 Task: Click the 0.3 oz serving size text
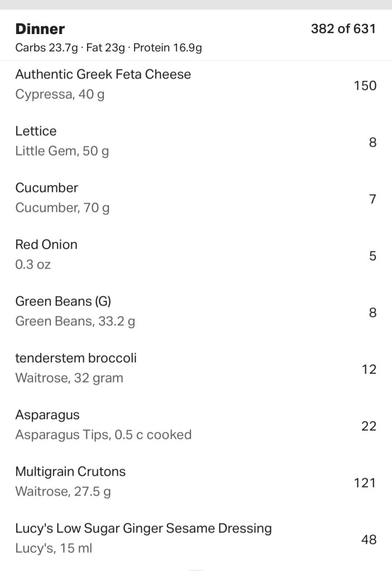[x=33, y=265]
